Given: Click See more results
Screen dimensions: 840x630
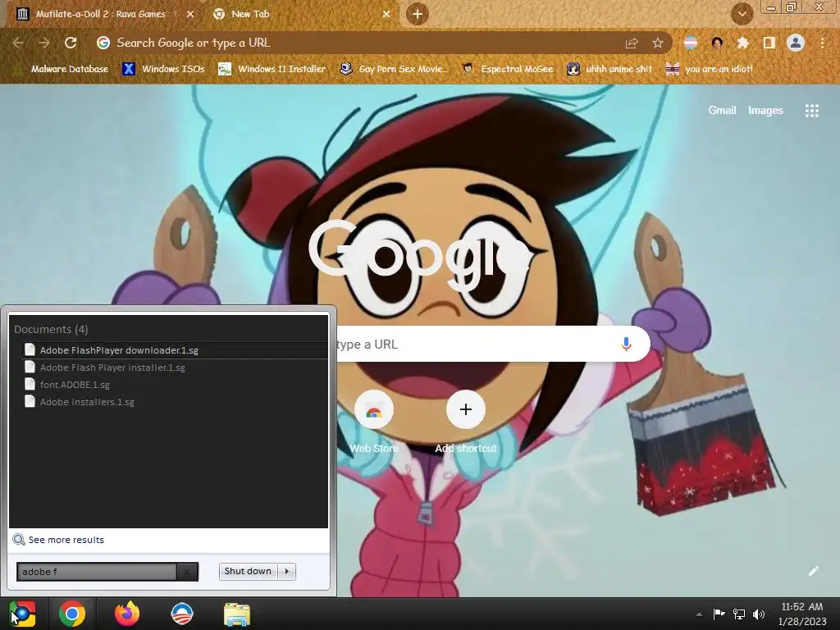Looking at the screenshot, I should pos(59,540).
